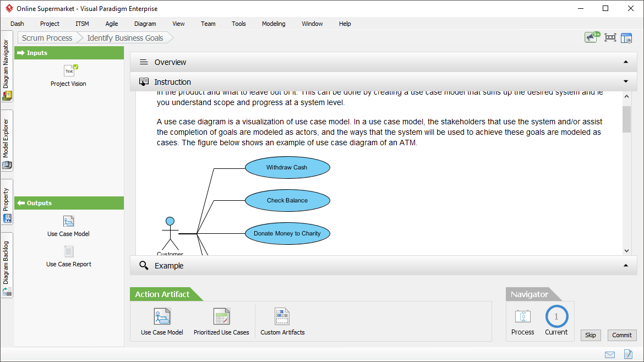
Task: Click the Withdraw Cash use case ellipse
Action: coord(287,167)
